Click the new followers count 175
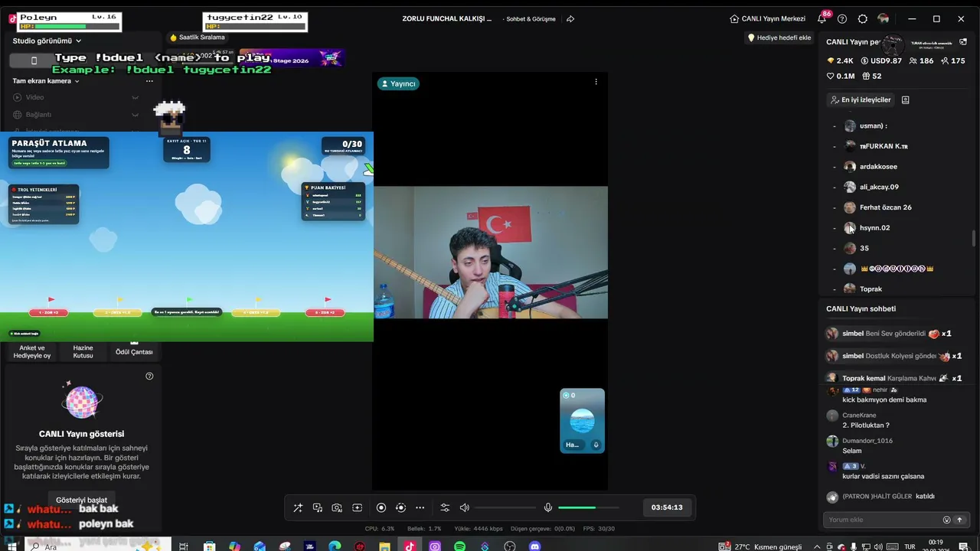 953,60
